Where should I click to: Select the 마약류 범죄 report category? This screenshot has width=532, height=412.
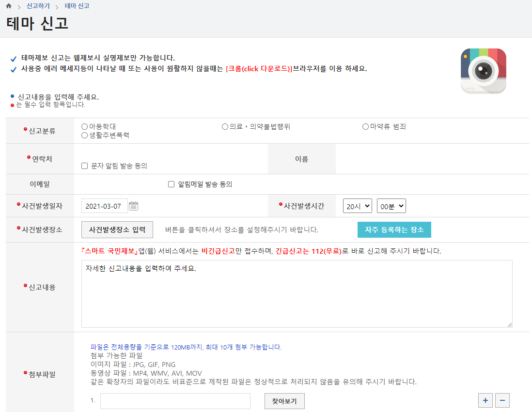365,126
